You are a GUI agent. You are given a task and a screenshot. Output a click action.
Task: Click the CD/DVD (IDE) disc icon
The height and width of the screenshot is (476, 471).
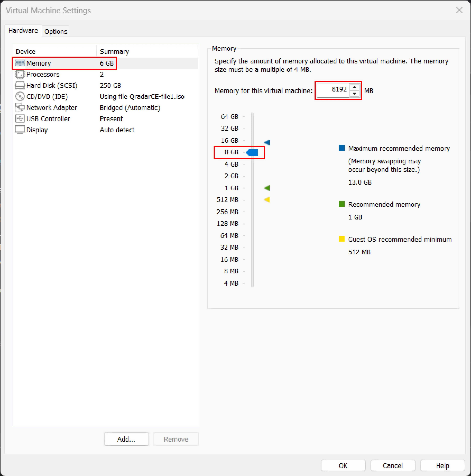click(20, 96)
